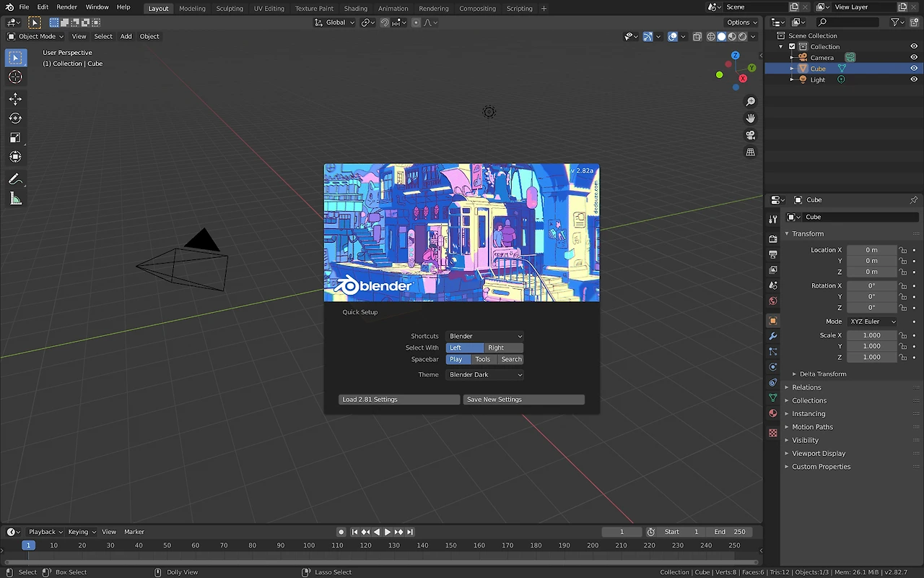Switch to the Sculpting workspace tab
The image size is (924, 578).
pos(230,9)
